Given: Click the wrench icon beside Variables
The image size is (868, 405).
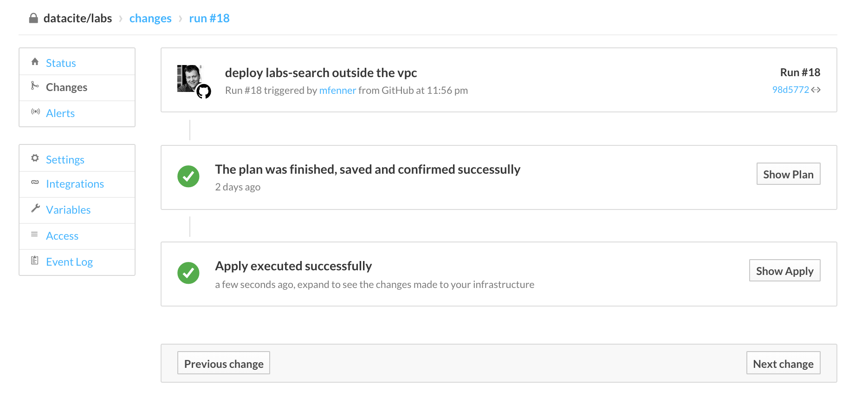Looking at the screenshot, I should pos(35,208).
